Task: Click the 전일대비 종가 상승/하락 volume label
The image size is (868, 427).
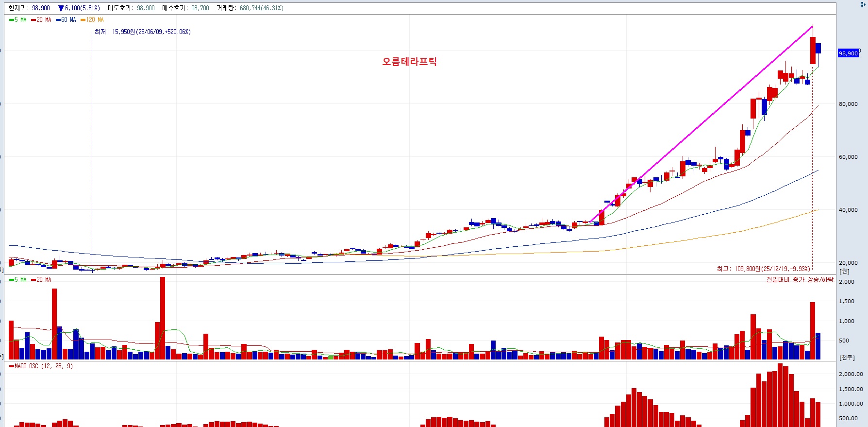Action: pos(800,280)
